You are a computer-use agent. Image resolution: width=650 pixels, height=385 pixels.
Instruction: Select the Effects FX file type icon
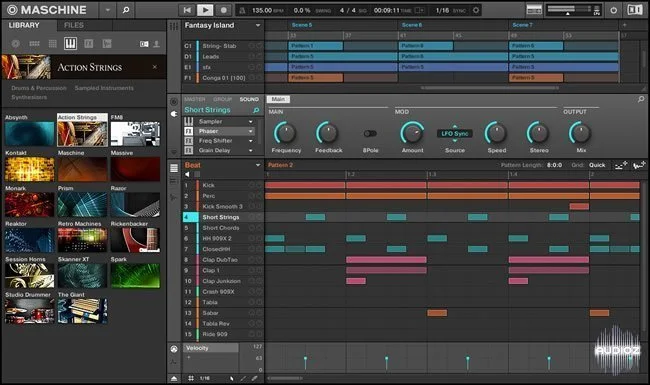(x=89, y=44)
